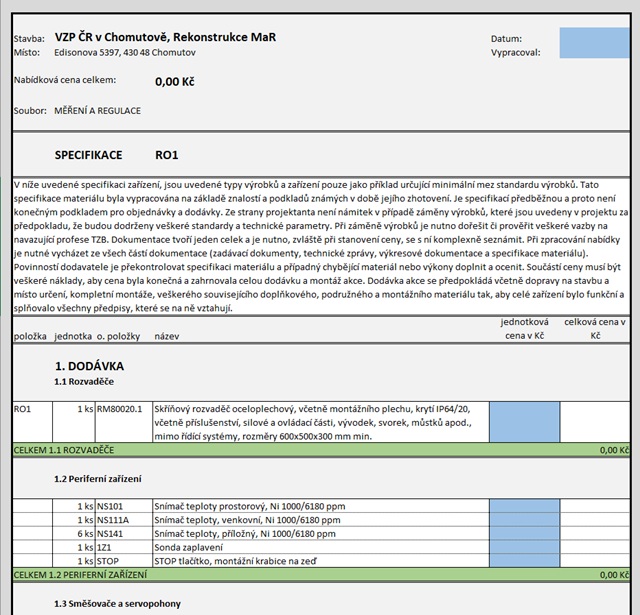Select the 'NS111A' code cell
640x615 pixels.
(x=124, y=520)
